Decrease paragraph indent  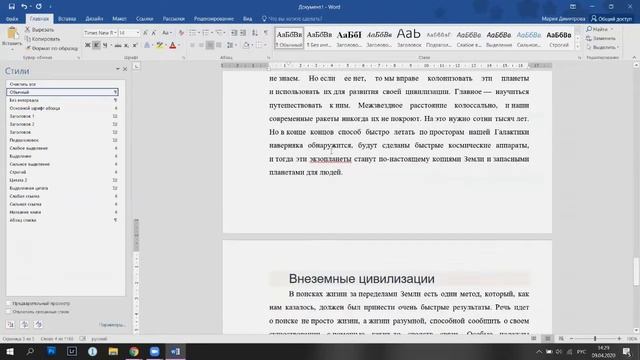[x=234, y=33]
